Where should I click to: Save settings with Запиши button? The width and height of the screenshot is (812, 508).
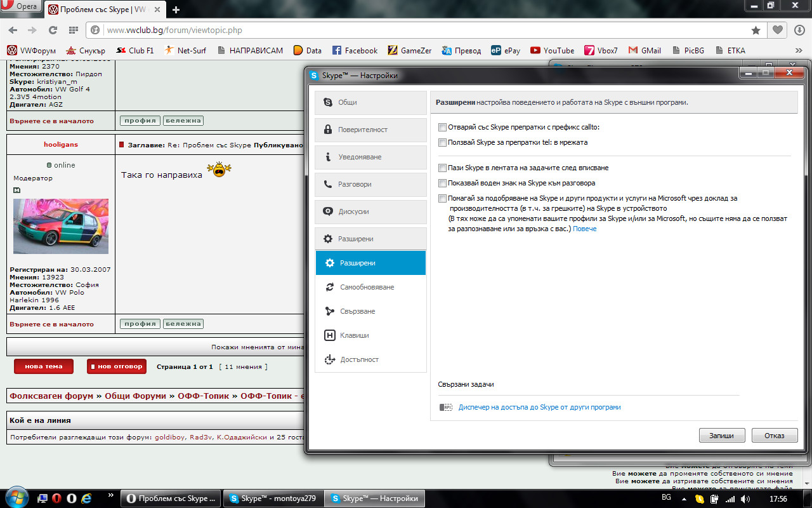coord(722,436)
